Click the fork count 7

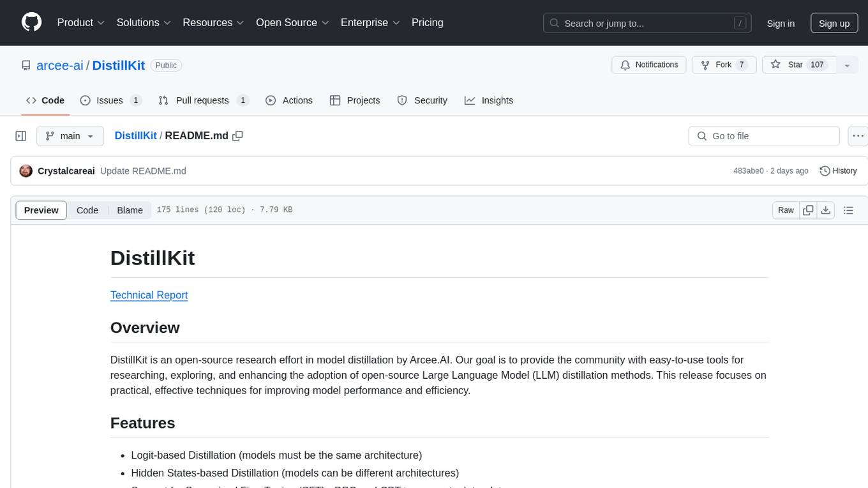coord(741,65)
